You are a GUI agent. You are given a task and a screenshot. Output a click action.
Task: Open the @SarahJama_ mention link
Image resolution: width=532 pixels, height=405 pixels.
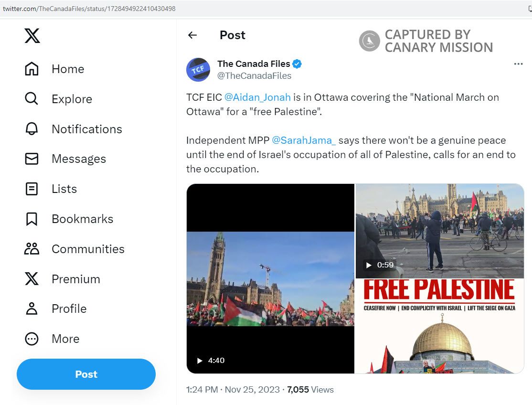tap(304, 140)
